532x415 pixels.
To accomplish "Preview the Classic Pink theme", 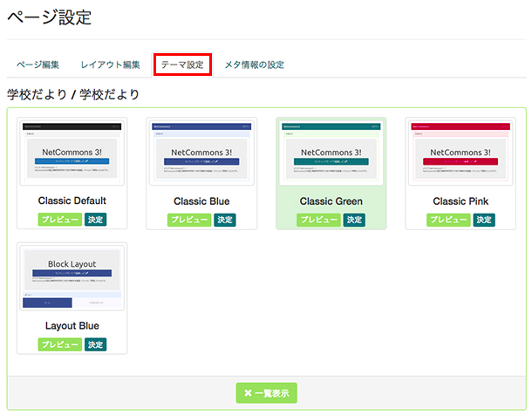I will (x=448, y=220).
